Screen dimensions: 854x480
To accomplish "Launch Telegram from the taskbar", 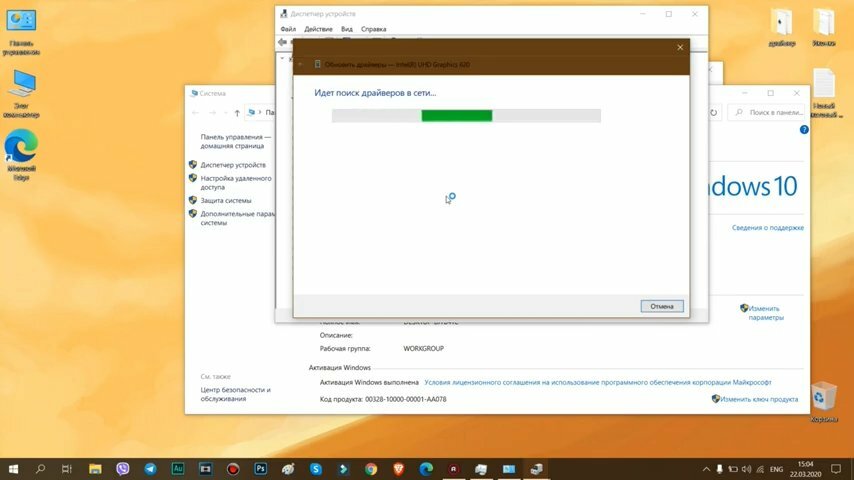I will point(150,469).
